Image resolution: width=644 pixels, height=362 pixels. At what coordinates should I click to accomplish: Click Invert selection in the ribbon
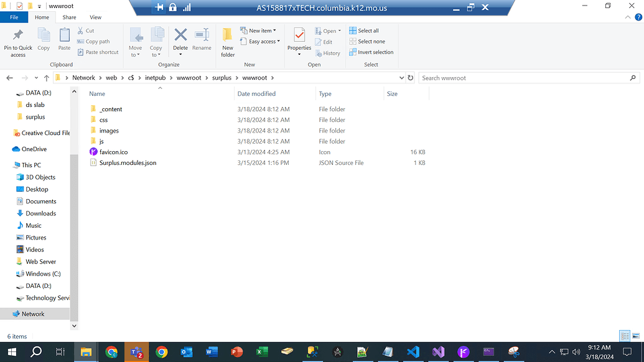(371, 52)
